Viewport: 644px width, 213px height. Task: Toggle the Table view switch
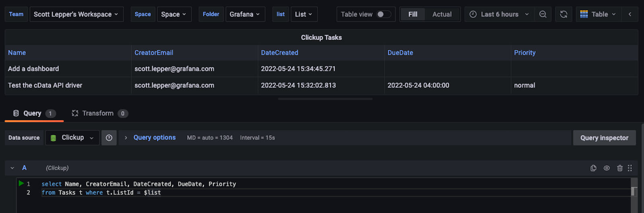[383, 15]
